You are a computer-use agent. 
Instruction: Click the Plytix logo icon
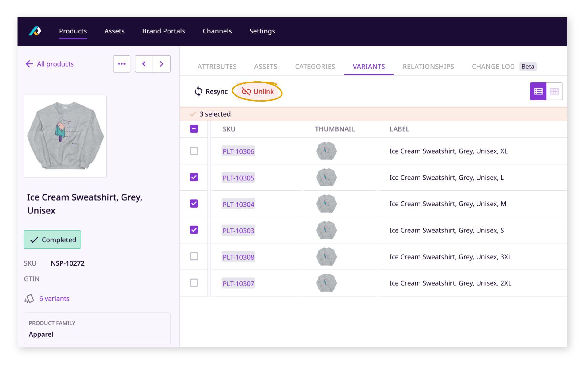(35, 31)
